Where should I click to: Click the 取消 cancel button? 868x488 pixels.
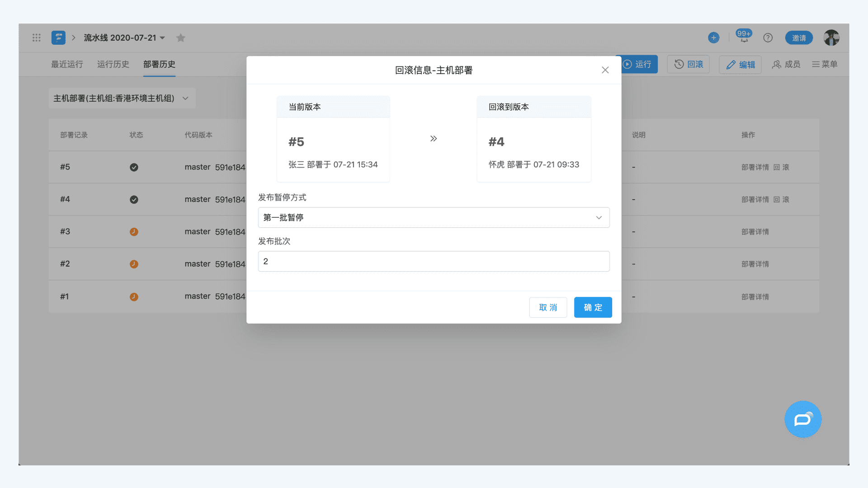point(548,307)
